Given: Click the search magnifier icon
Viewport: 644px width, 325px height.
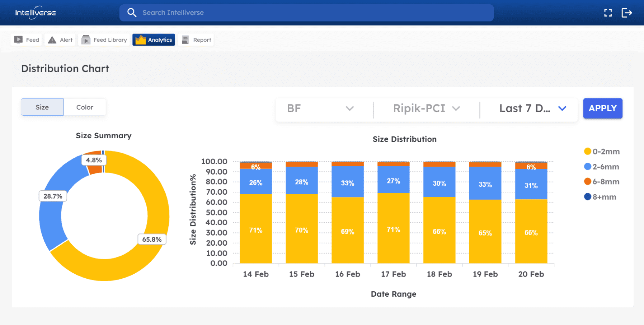Looking at the screenshot, I should [x=132, y=13].
